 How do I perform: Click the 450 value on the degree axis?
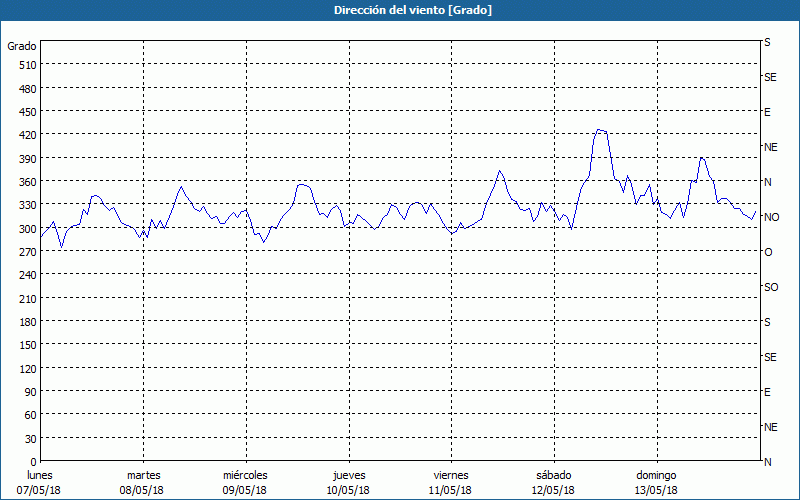(29, 112)
